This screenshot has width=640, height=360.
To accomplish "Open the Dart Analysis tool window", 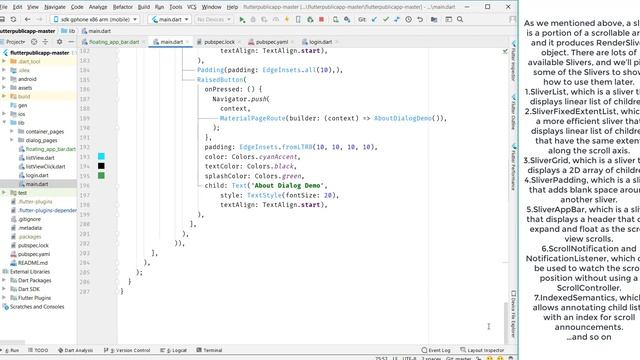I will [76, 350].
